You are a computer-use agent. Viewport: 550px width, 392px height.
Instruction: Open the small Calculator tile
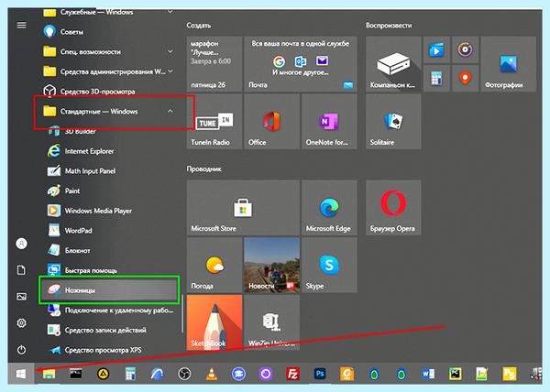pos(436,79)
